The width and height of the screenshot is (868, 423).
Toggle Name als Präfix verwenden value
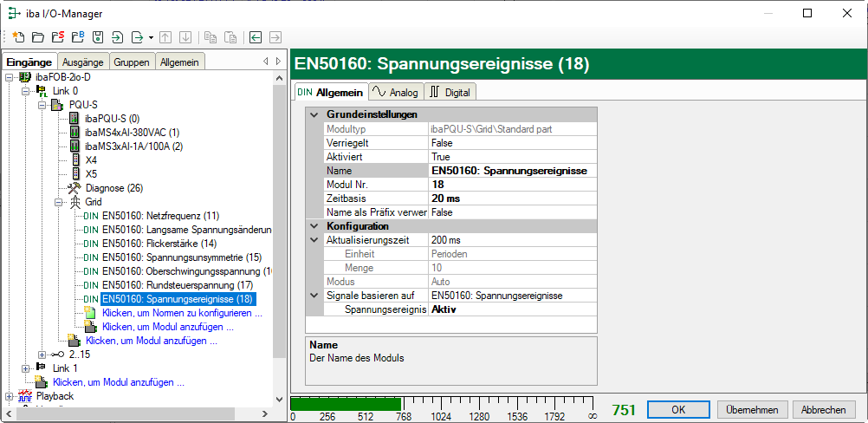pos(513,212)
